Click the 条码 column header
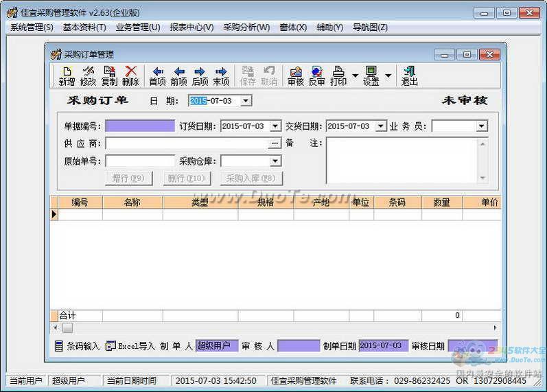 [x=397, y=203]
